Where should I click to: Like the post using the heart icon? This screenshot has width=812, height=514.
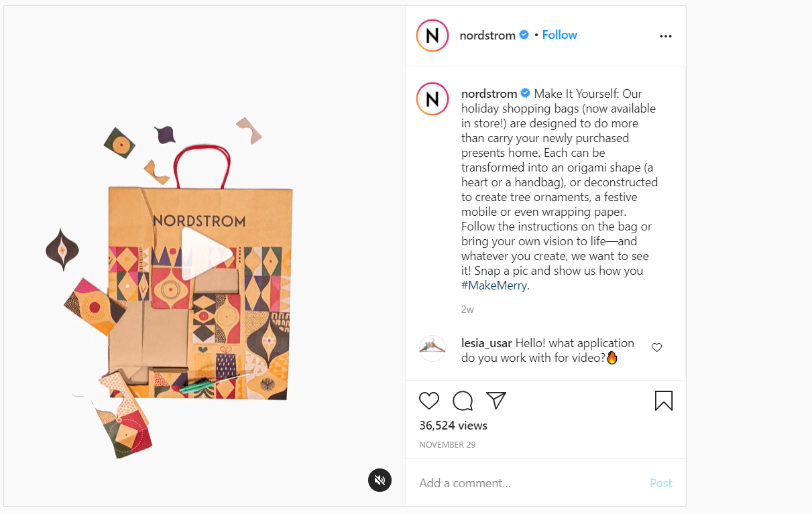coord(429,400)
